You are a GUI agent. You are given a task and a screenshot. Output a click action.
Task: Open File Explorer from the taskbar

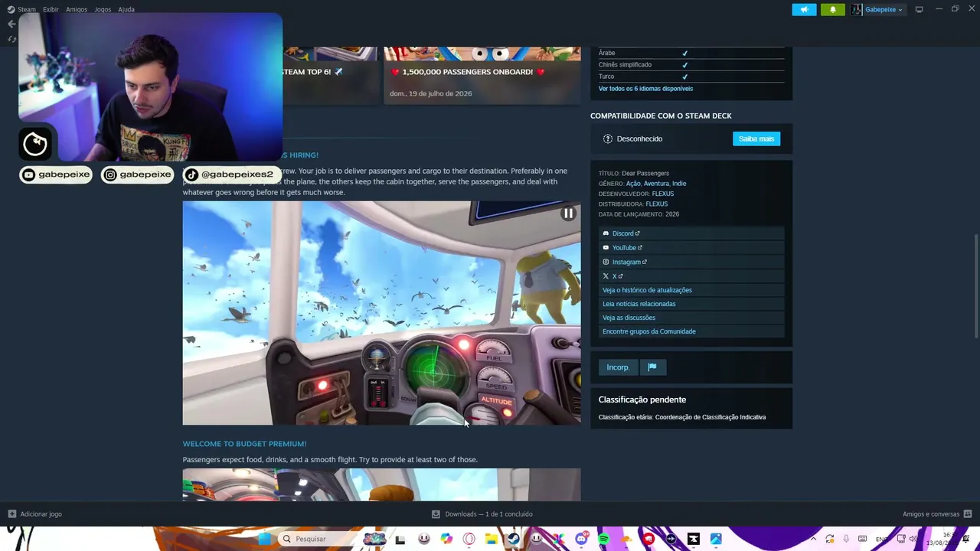(x=491, y=539)
